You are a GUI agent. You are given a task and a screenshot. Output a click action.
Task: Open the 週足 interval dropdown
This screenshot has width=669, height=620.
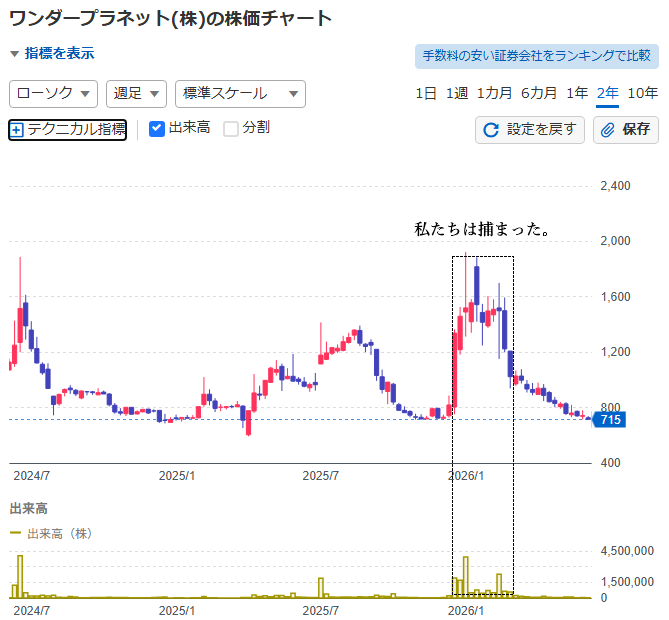(x=136, y=93)
